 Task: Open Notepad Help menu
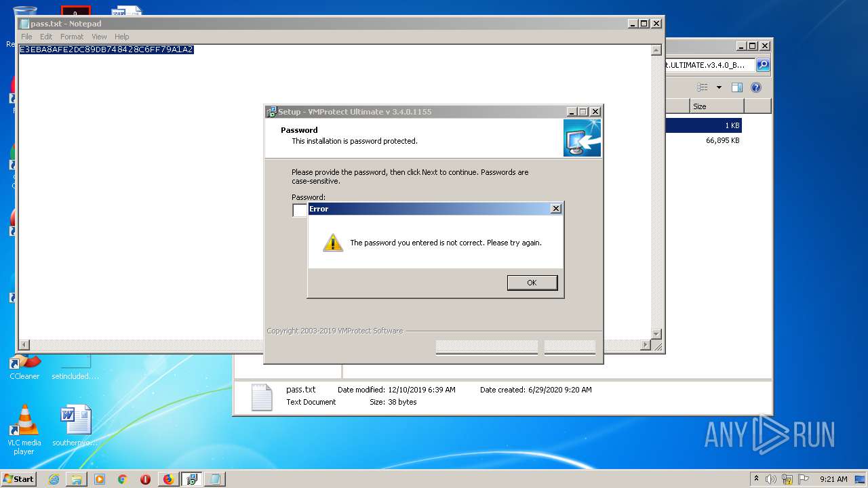(122, 37)
